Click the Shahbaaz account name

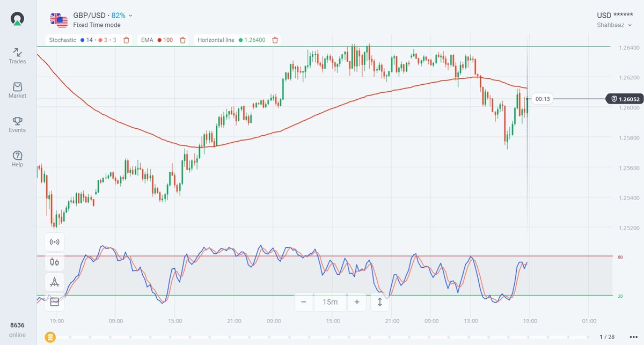[611, 25]
